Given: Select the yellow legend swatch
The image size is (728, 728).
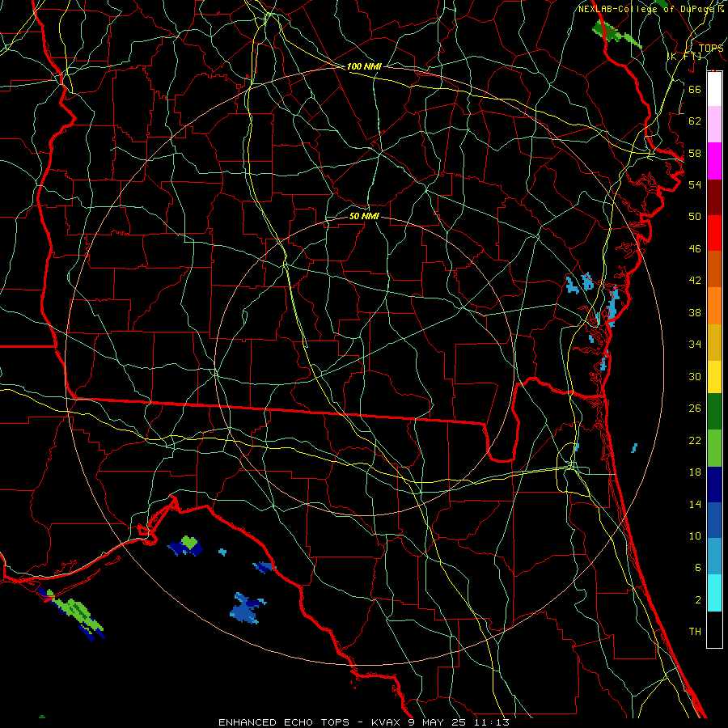Looking at the screenshot, I should (x=714, y=377).
